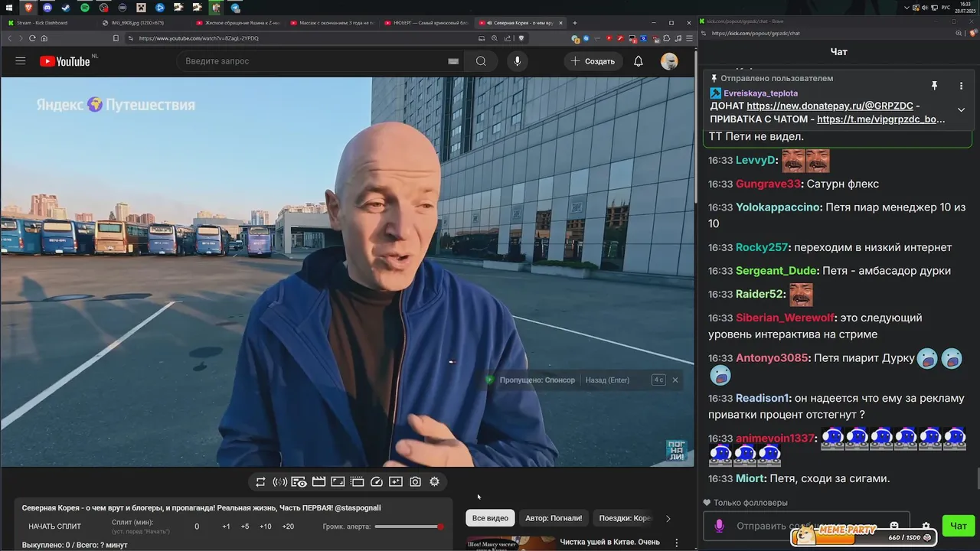Image resolution: width=980 pixels, height=551 pixels.
Task: Take a video screenshot with camera icon
Action: 415,481
